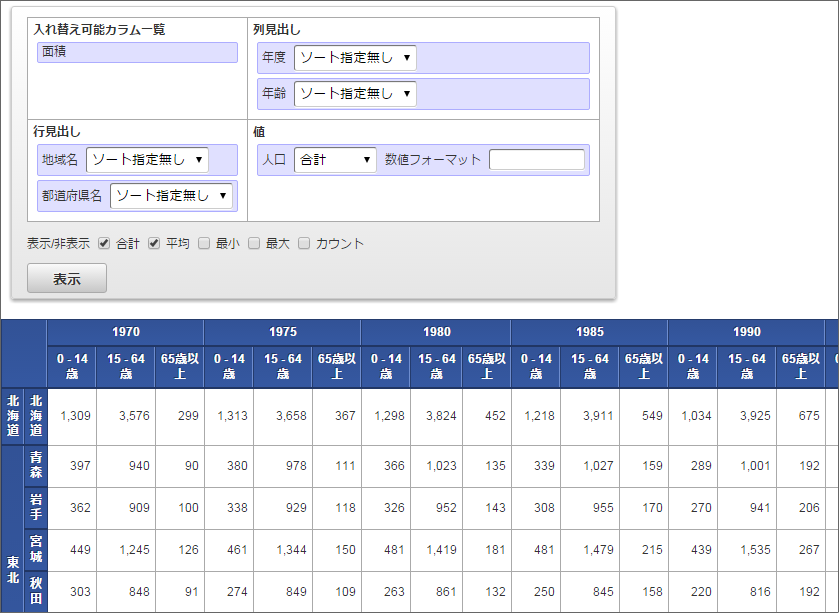Click the cell value 816
The image size is (839, 613).
click(760, 592)
